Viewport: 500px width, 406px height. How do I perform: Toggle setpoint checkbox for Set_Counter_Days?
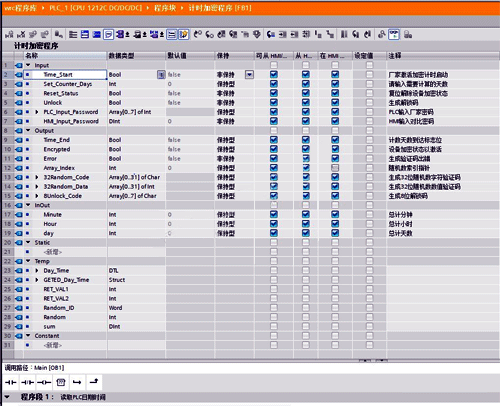pyautogui.click(x=369, y=84)
